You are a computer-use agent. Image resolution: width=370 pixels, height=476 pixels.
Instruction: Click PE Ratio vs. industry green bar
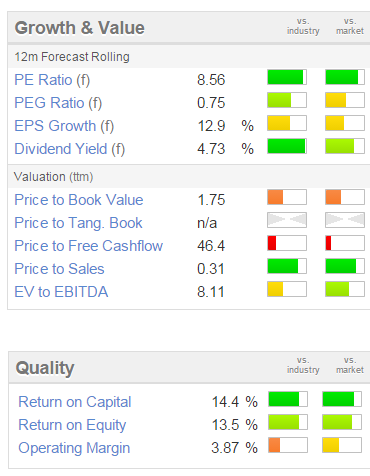click(287, 77)
